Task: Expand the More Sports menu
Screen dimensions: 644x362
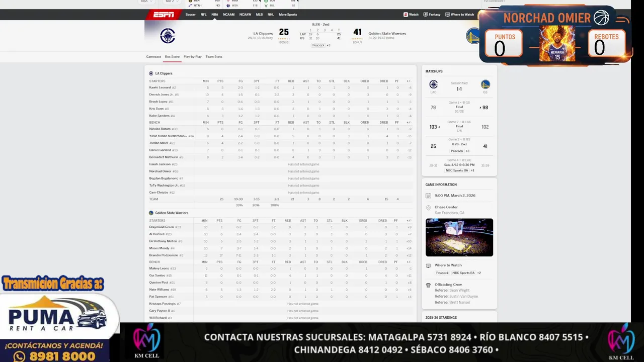Action: [x=288, y=15]
